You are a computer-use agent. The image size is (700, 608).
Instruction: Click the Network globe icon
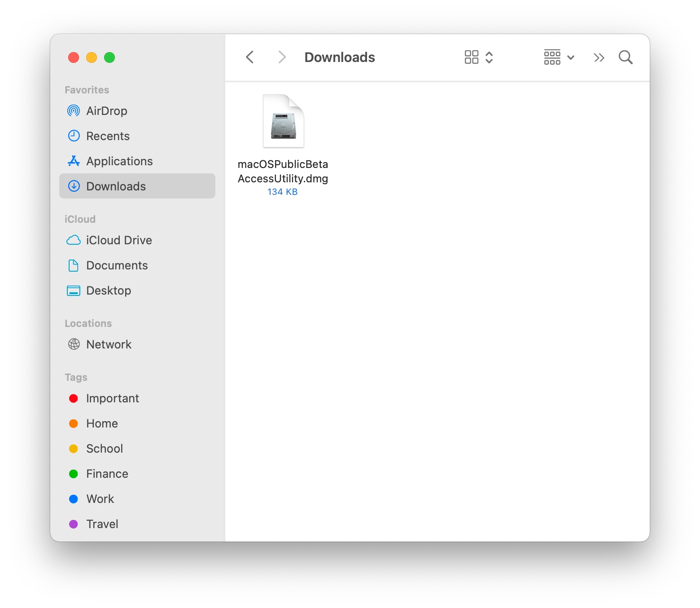(x=74, y=344)
